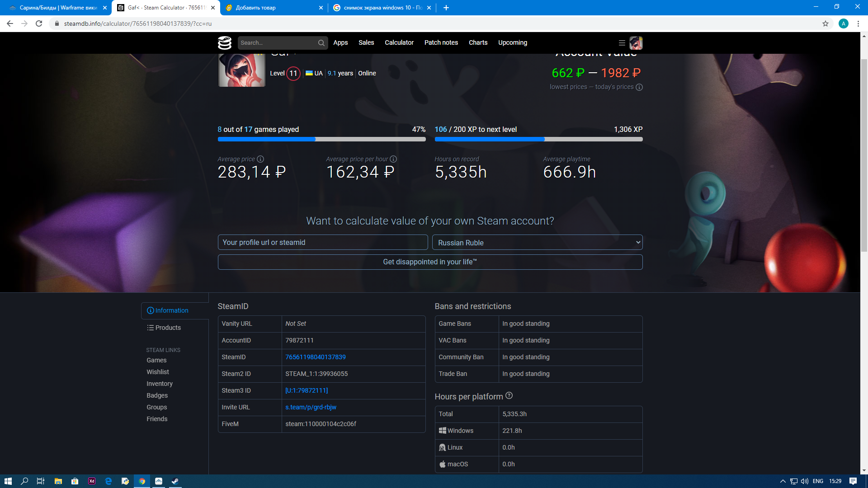The width and height of the screenshot is (868, 488).
Task: Click the XP to next level progress bar
Action: (x=538, y=139)
